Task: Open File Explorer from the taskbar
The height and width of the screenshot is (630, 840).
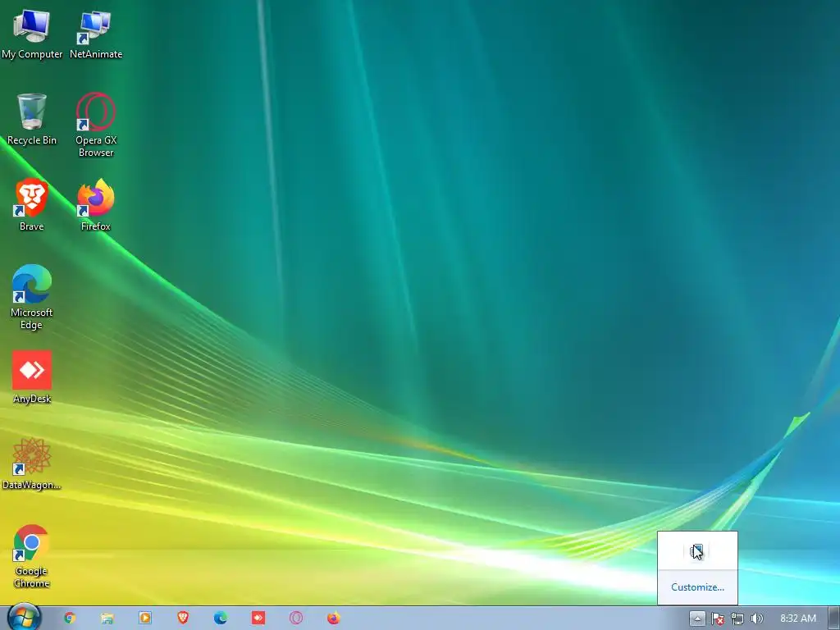Action: 107,619
